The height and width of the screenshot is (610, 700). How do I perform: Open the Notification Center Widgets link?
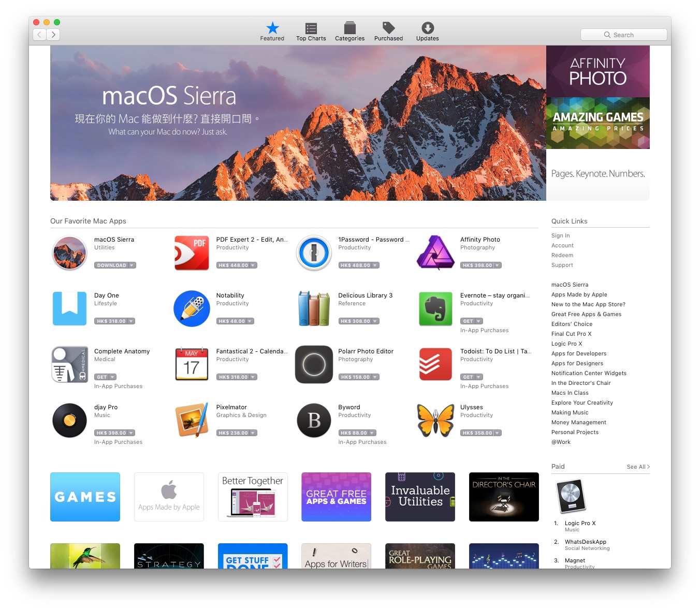[x=589, y=373]
